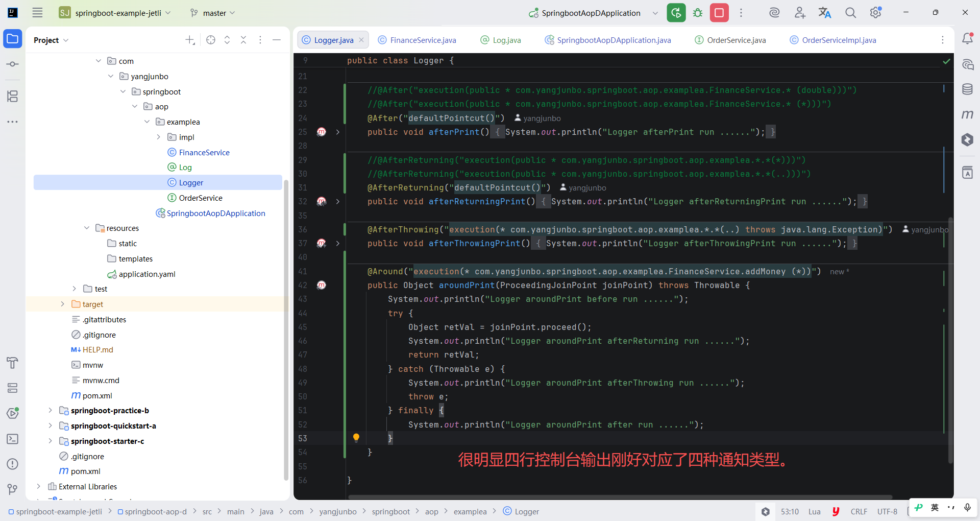Expand the target folder
This screenshot has width=980, height=521.
pyautogui.click(x=62, y=304)
